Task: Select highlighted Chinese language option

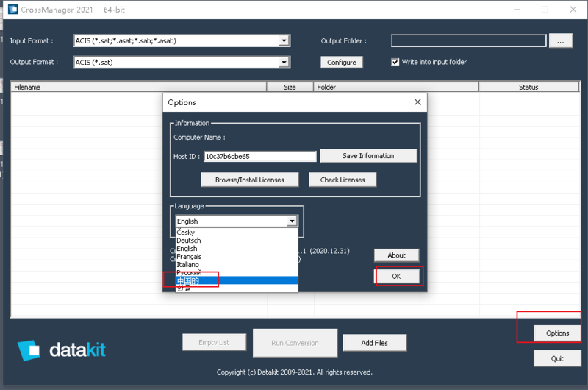Action: point(237,280)
